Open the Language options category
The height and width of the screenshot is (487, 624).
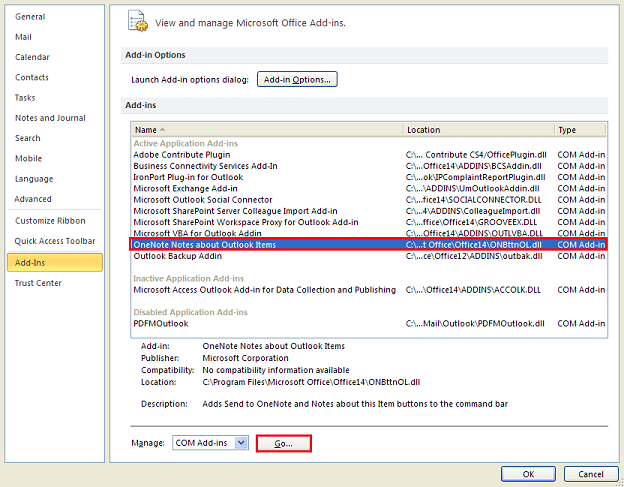pyautogui.click(x=34, y=179)
